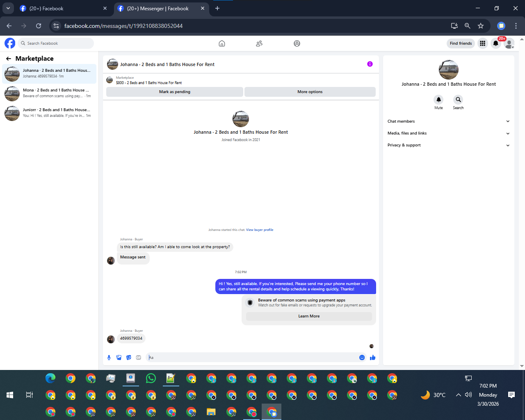
Task: Choose a GIF icon
Action: [139, 358]
